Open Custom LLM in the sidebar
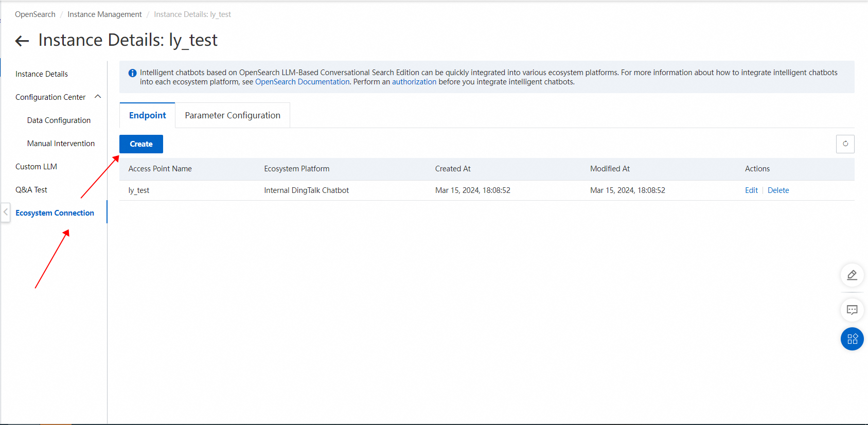 point(36,167)
